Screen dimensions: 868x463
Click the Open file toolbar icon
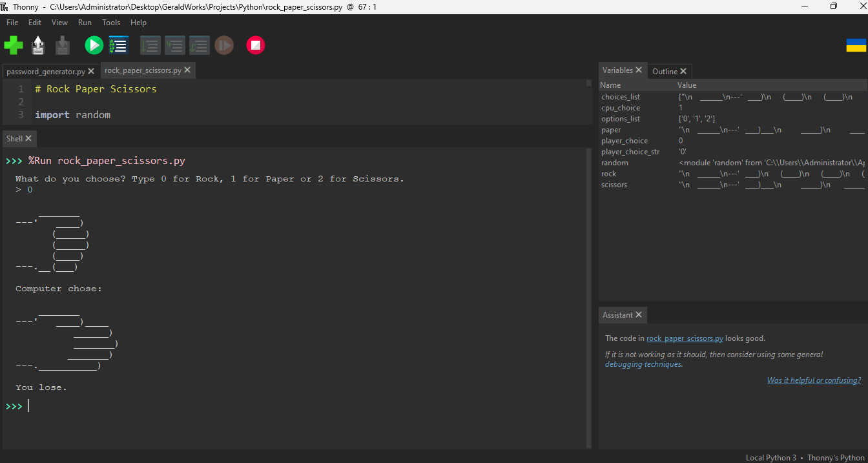(x=38, y=45)
